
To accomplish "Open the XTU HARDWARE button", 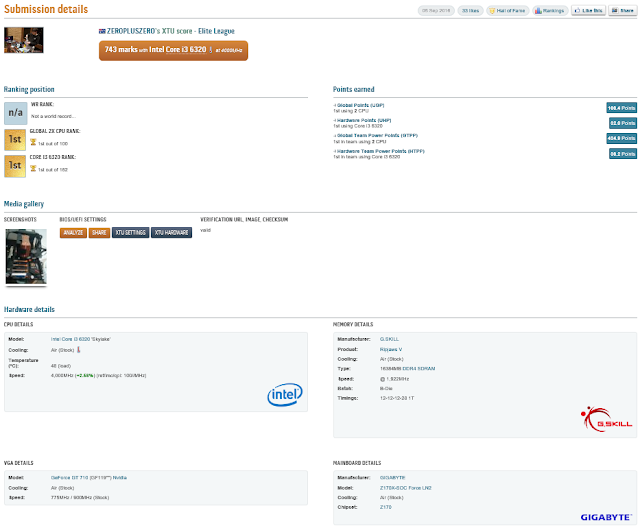I will [171, 233].
